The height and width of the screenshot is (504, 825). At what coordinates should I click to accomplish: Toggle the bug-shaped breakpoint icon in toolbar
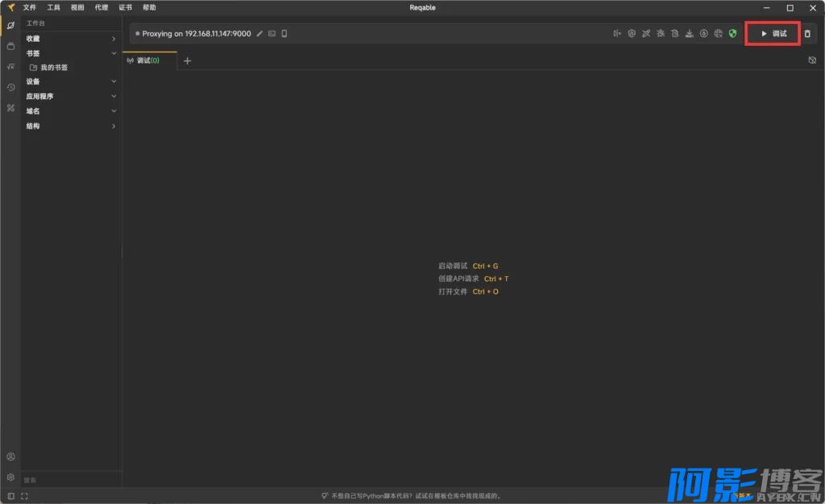point(661,34)
